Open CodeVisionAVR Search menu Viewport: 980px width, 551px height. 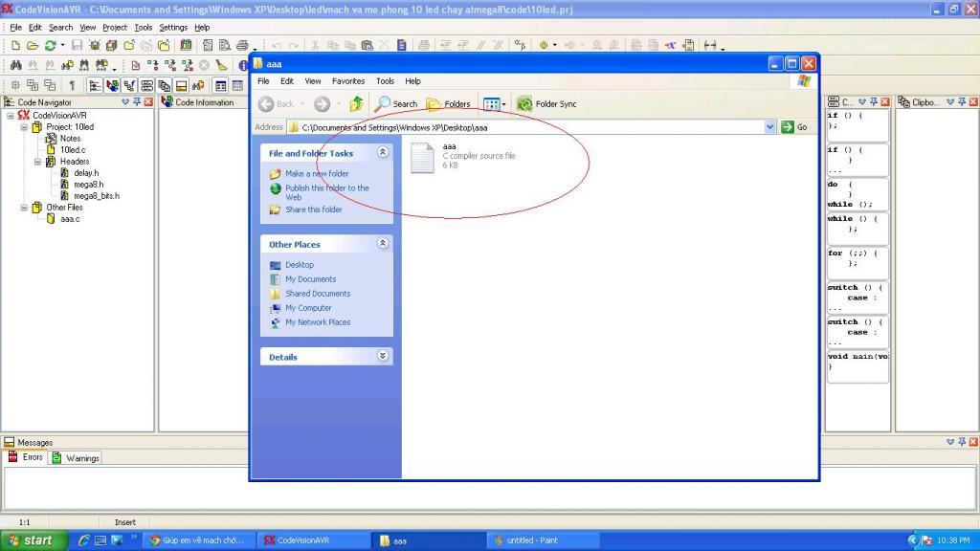pyautogui.click(x=60, y=28)
